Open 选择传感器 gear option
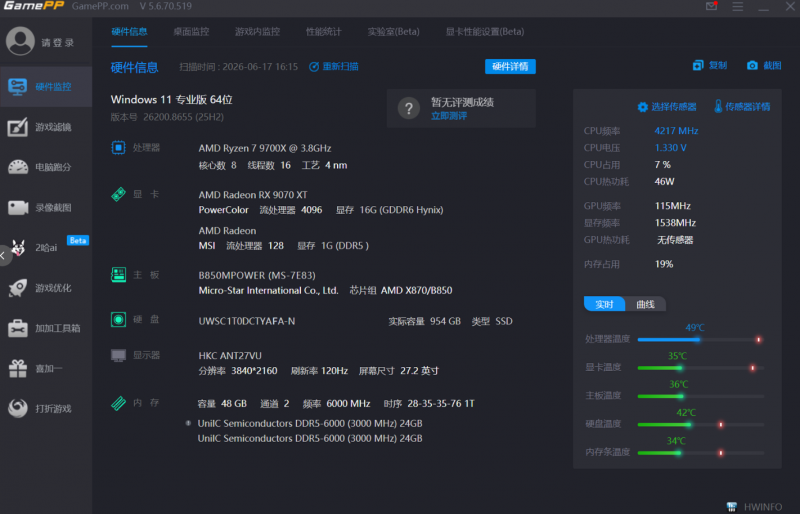Screen dimensions: 800x514 coord(667,107)
